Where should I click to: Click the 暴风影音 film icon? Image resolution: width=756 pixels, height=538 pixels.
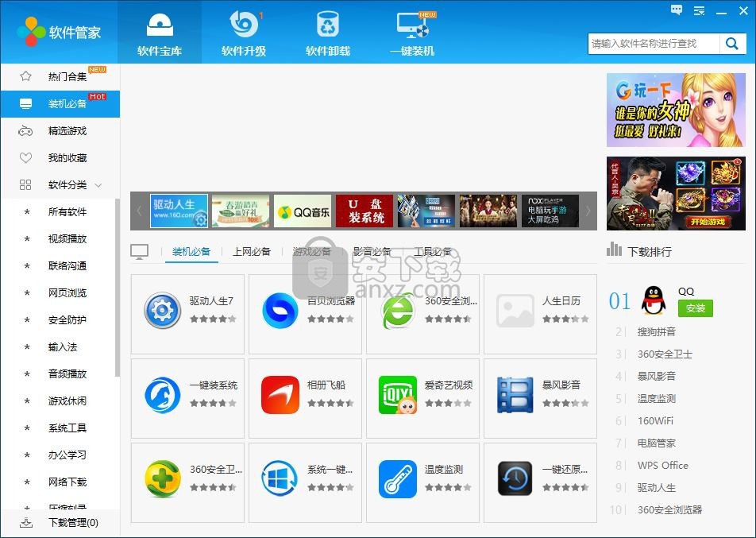click(x=515, y=395)
